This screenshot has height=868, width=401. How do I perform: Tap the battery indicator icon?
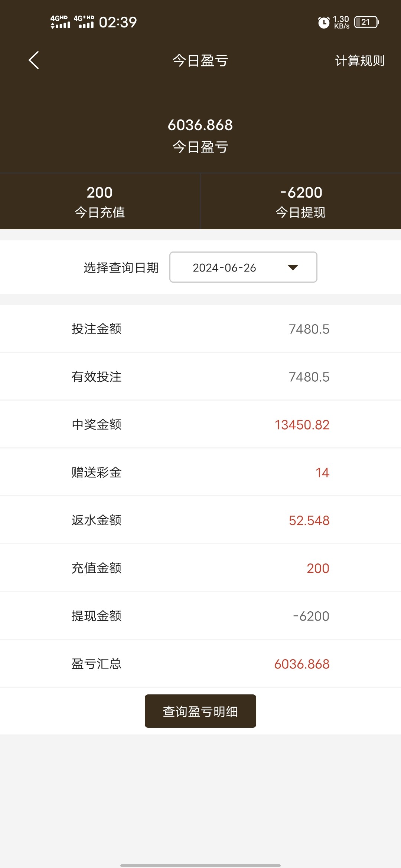[x=366, y=22]
